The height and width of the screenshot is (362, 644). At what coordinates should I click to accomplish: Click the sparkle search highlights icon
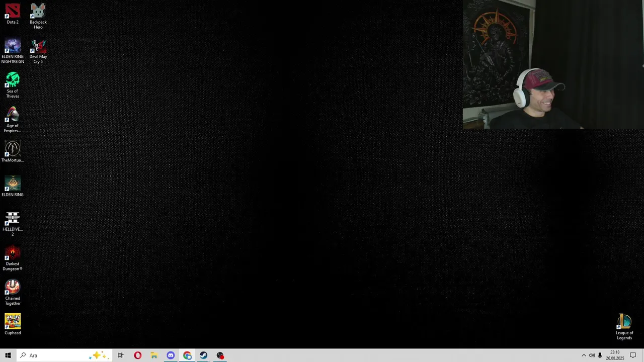pos(98,355)
